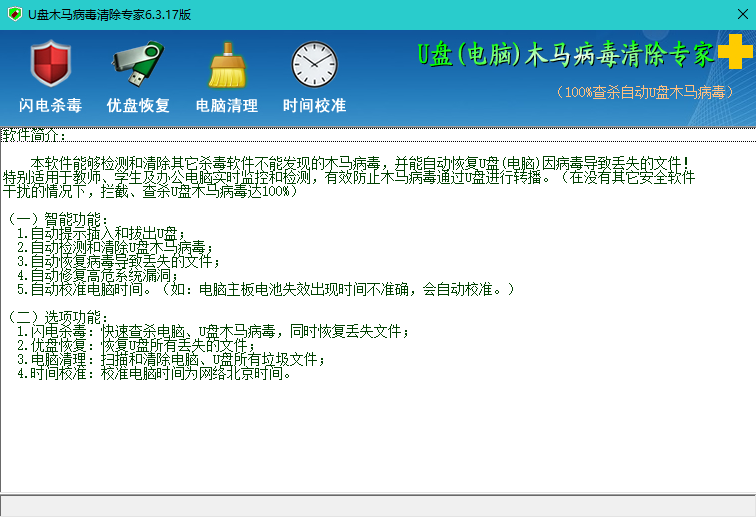Click the 优盘恢复 label
Screen dimensions: 756x518
tap(138, 105)
